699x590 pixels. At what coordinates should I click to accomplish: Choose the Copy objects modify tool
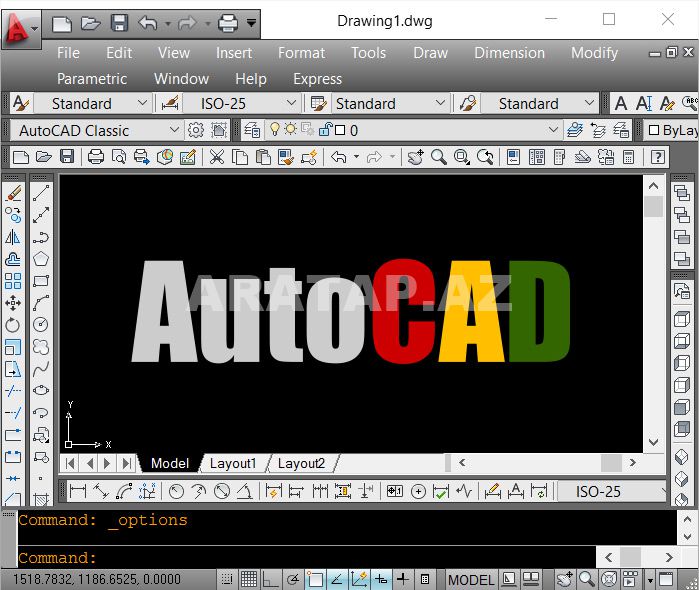pyautogui.click(x=13, y=215)
